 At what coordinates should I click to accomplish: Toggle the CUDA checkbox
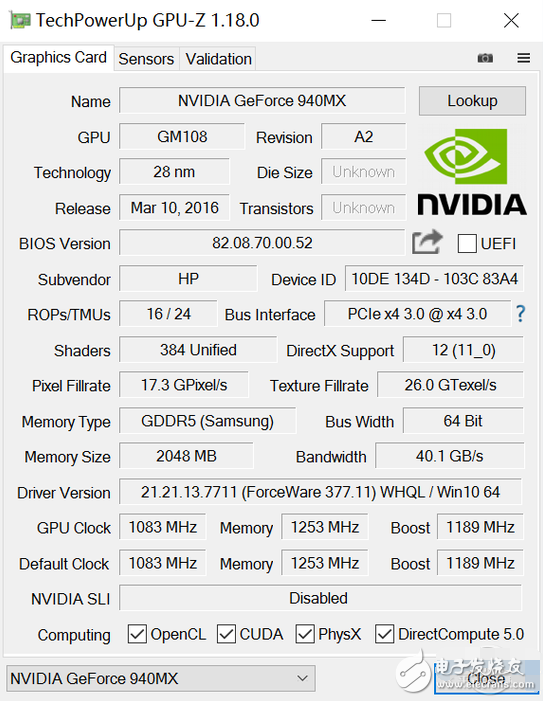click(226, 634)
